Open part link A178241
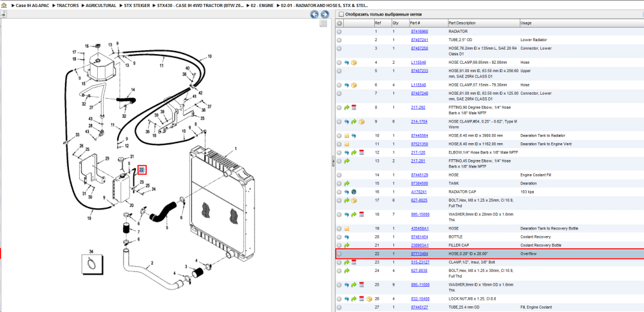The height and width of the screenshot is (312, 644). tap(419, 192)
